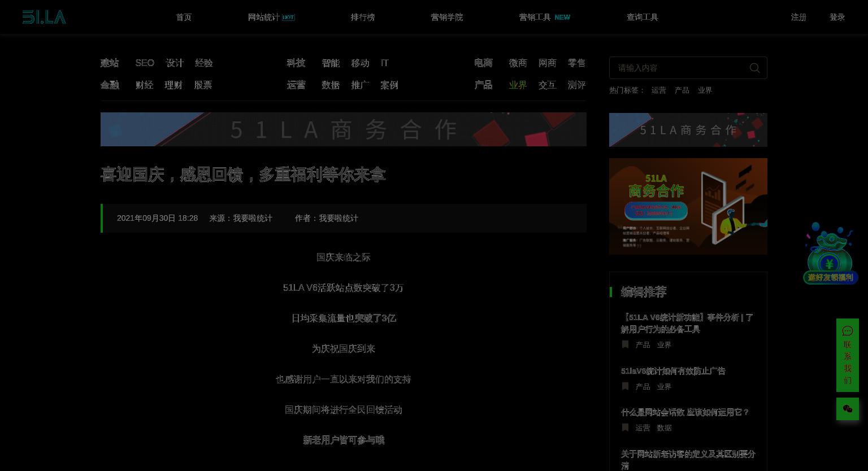Select the IT category
This screenshot has width=868, height=471.
coord(385,63)
